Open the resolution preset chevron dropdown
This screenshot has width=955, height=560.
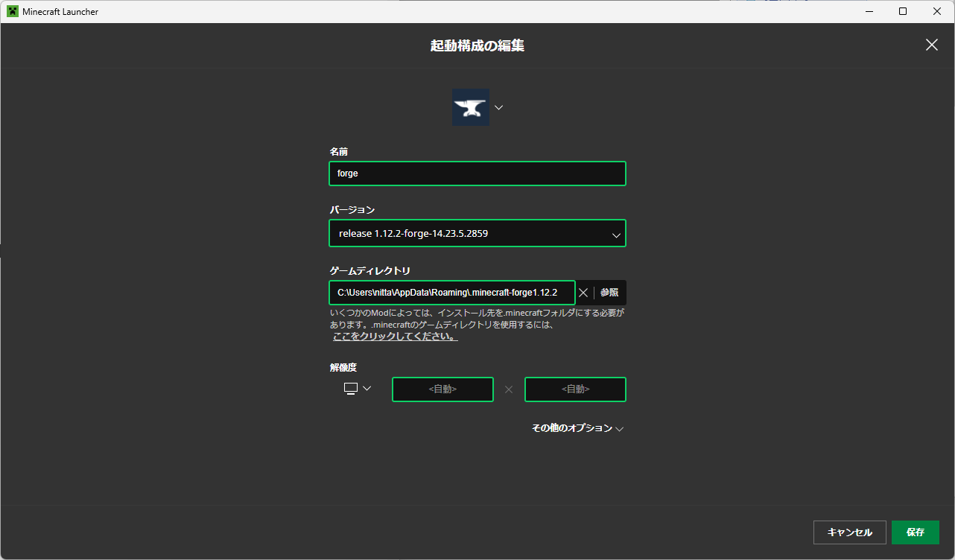click(367, 388)
